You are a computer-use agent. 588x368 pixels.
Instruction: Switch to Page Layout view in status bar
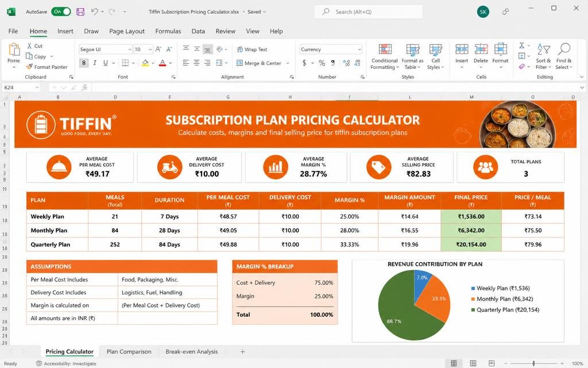[x=473, y=363]
